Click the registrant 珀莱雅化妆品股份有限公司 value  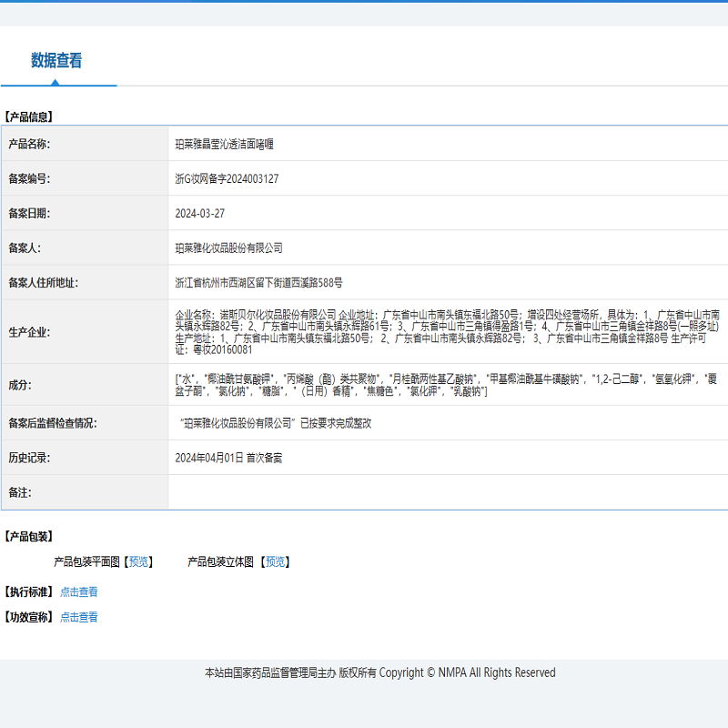228,248
